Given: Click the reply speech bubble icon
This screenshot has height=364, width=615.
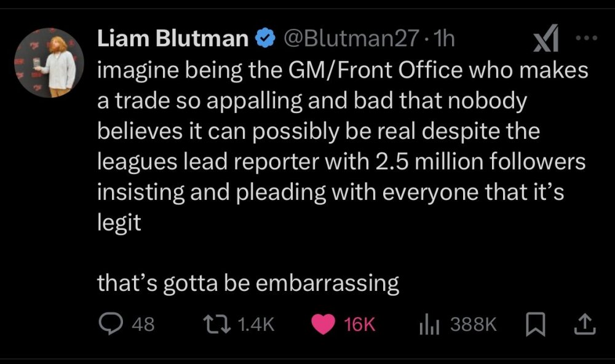Looking at the screenshot, I should (111, 324).
